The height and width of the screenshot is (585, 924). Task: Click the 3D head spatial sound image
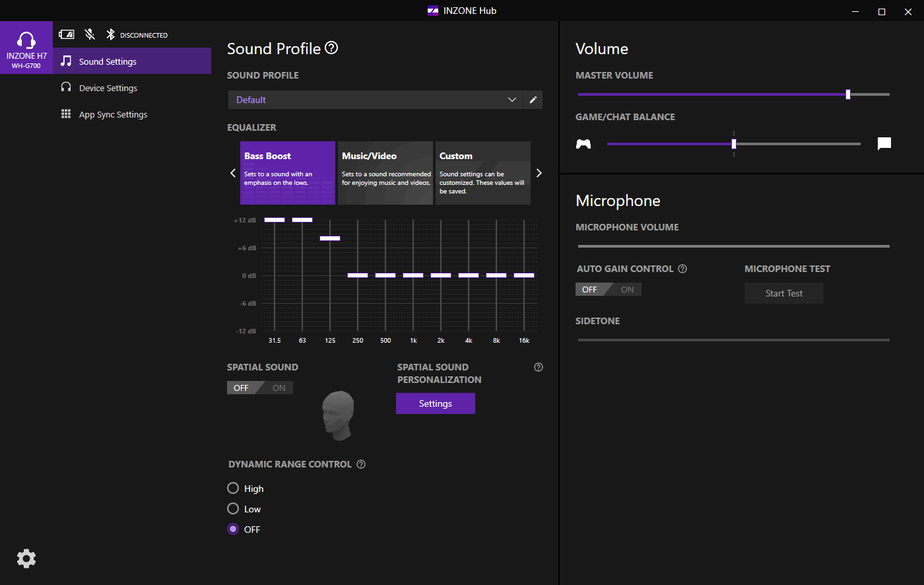[339, 415]
